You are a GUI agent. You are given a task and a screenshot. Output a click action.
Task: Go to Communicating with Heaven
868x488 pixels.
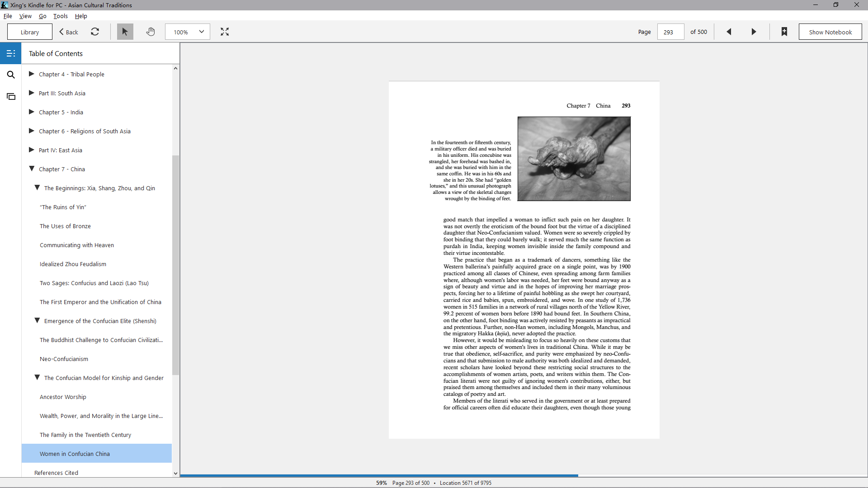tap(77, 245)
